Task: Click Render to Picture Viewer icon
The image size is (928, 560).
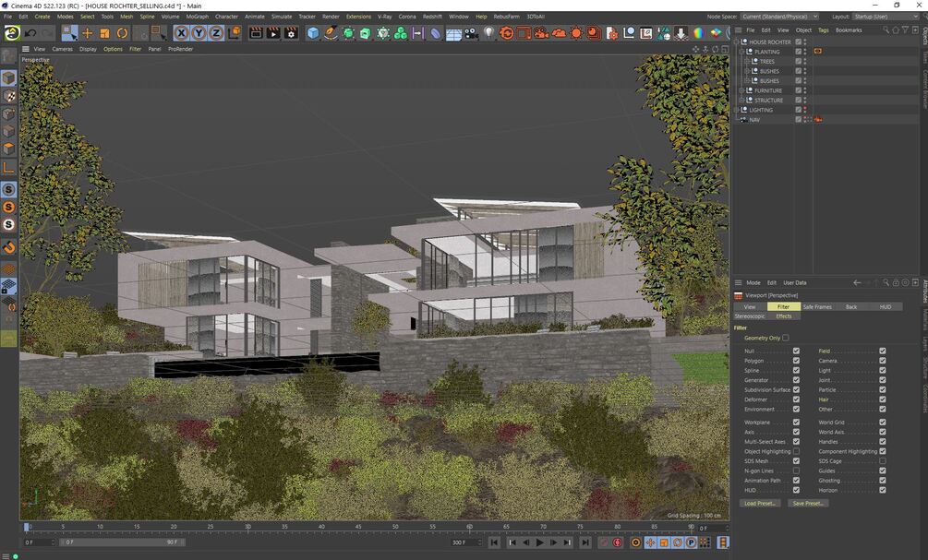Action: [273, 33]
